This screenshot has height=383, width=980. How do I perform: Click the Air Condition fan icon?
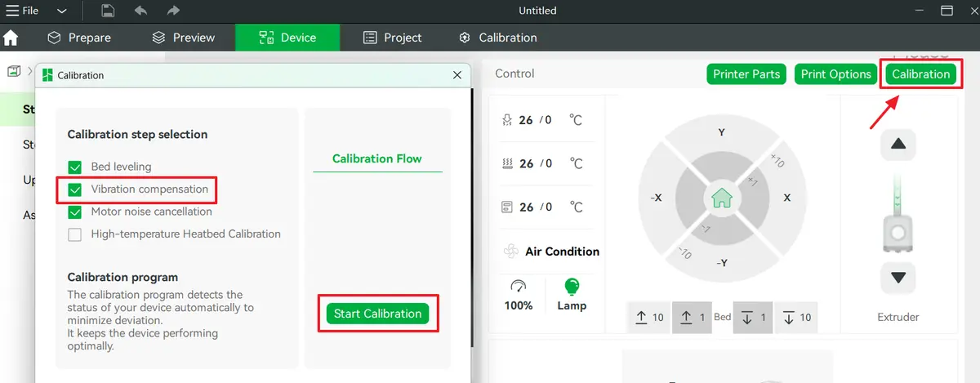click(511, 252)
